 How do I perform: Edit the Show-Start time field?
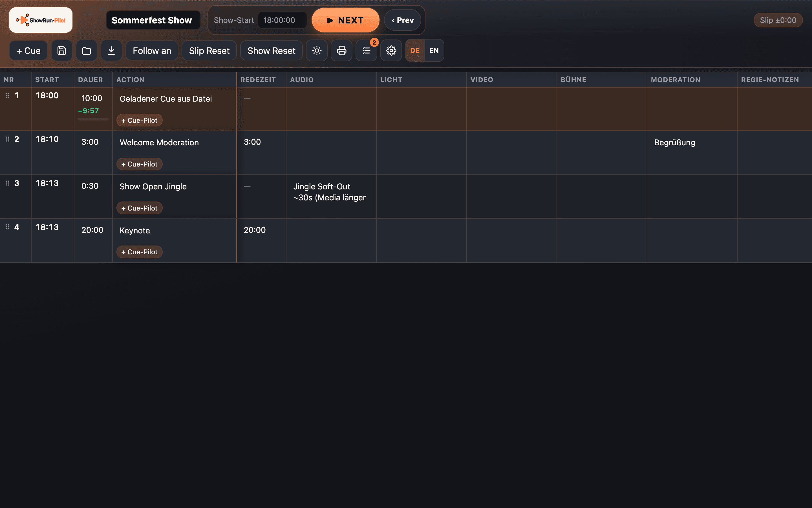point(283,20)
